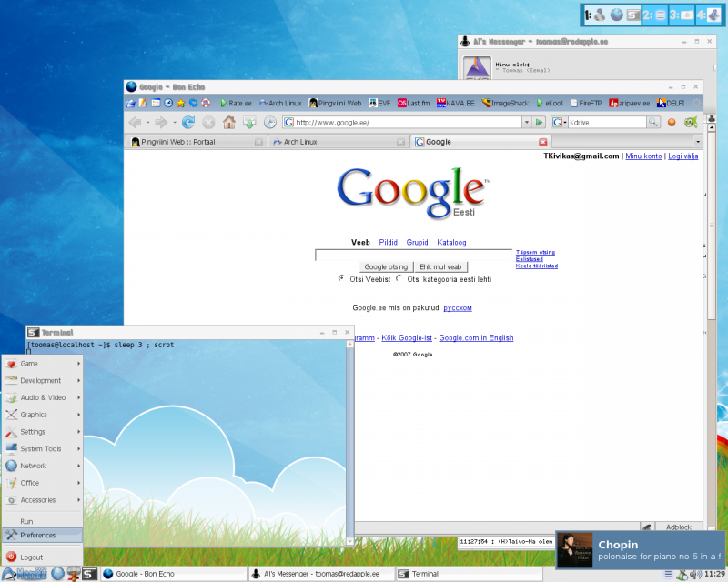The image size is (728, 582).
Task: Click the magnifier search icon in browser
Action: point(653,122)
